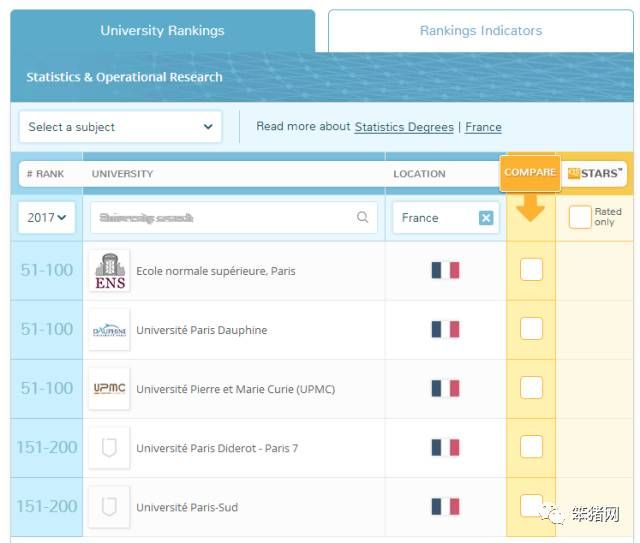Tick compare checkbox for Ecole normale supérieure

click(x=531, y=270)
